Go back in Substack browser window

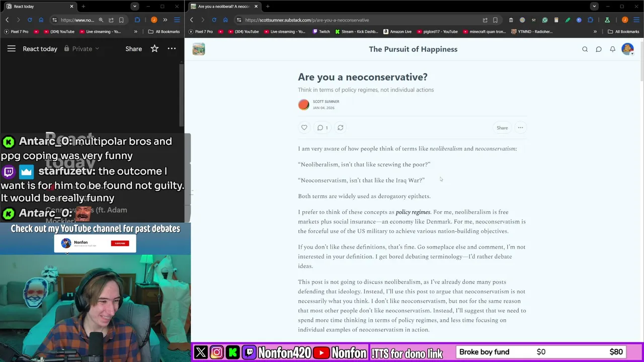click(192, 20)
